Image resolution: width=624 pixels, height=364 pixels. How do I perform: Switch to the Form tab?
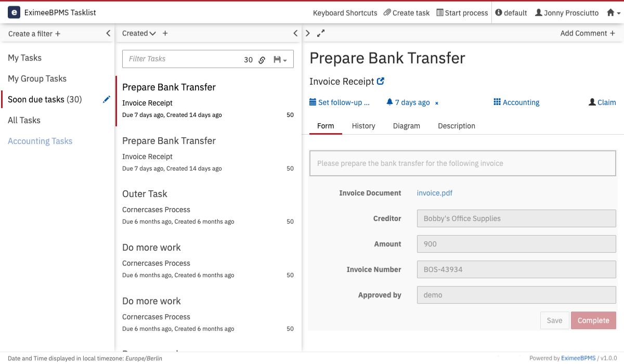pyautogui.click(x=326, y=126)
